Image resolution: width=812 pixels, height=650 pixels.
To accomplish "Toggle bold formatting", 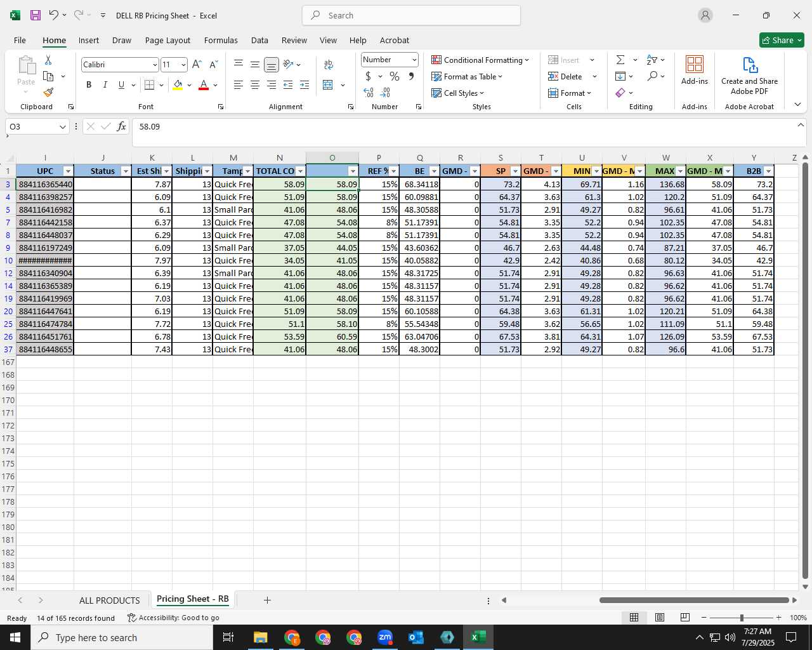I will coord(89,85).
